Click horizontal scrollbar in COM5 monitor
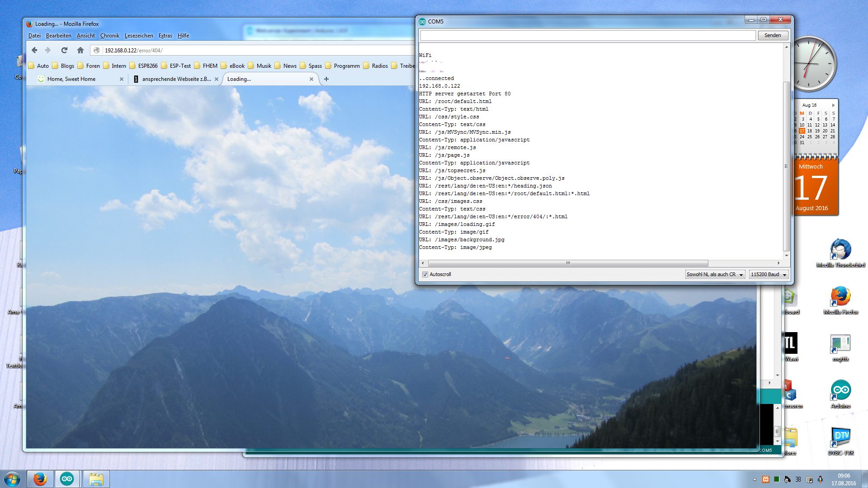 [568, 263]
